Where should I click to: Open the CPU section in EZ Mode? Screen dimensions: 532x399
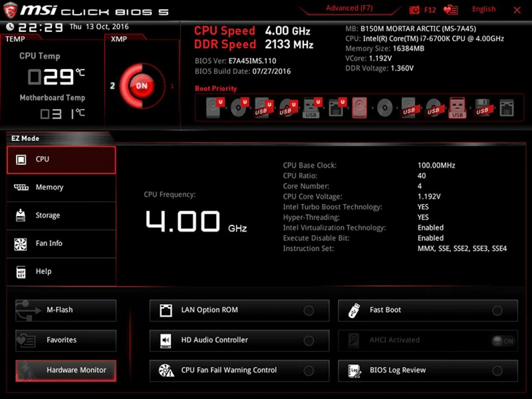point(61,160)
